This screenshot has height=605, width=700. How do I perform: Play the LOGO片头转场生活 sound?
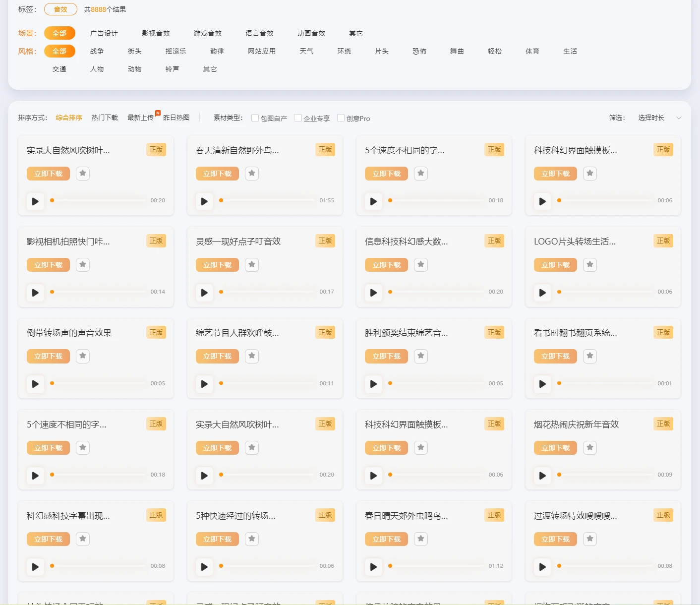pyautogui.click(x=542, y=293)
